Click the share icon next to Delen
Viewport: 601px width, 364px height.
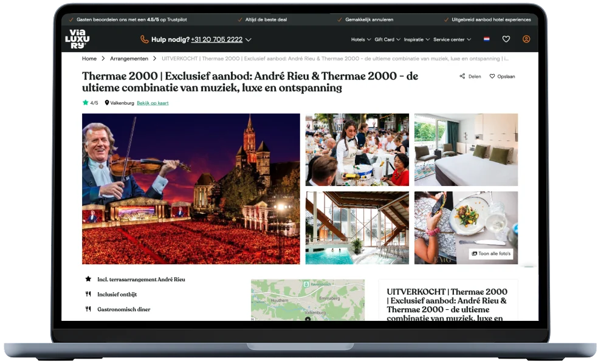462,76
